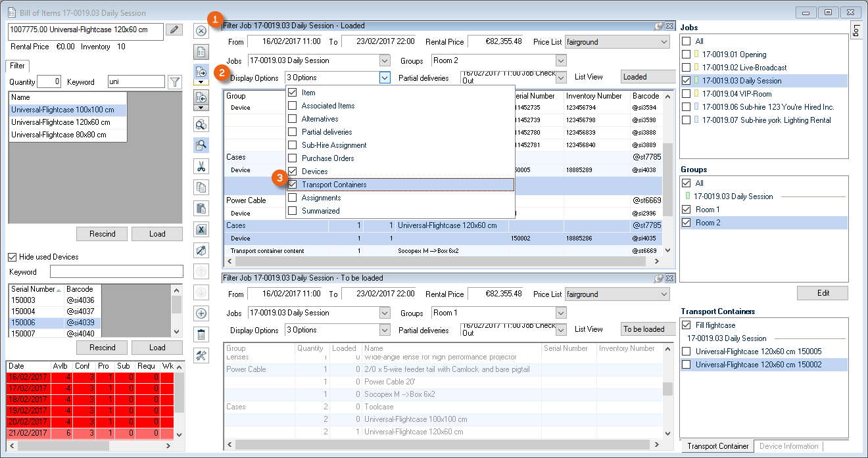
Task: Switch to the Device Information tab
Action: [x=789, y=446]
